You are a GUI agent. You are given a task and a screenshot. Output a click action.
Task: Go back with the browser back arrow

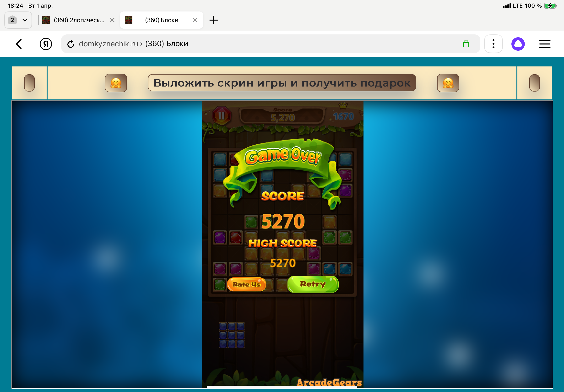click(19, 44)
